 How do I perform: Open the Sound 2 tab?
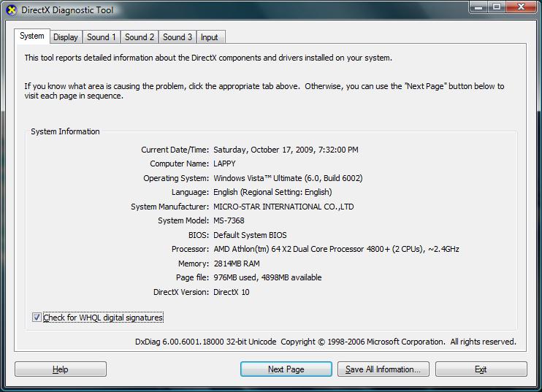(x=140, y=37)
